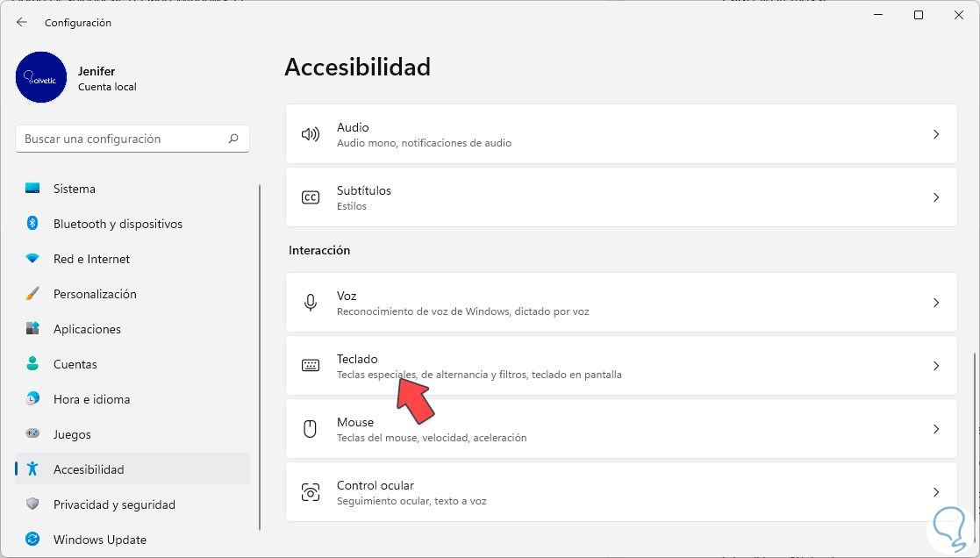The width and height of the screenshot is (980, 558).
Task: Expand Audio settings with its chevron
Action: (936, 134)
